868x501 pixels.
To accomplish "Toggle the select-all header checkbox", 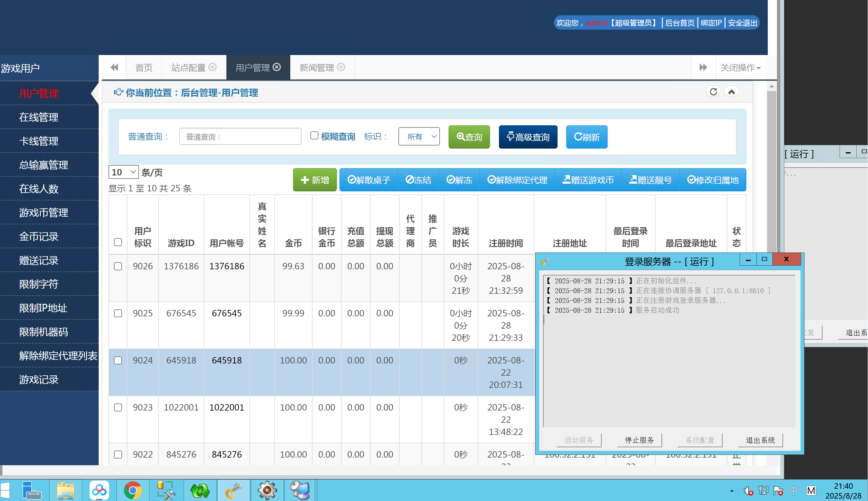I will pyautogui.click(x=118, y=242).
